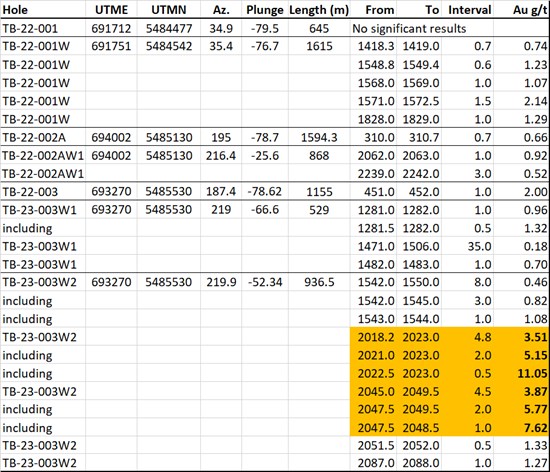Screen dimensions: 550x472
Task: Click length value 529
Action: (319, 210)
